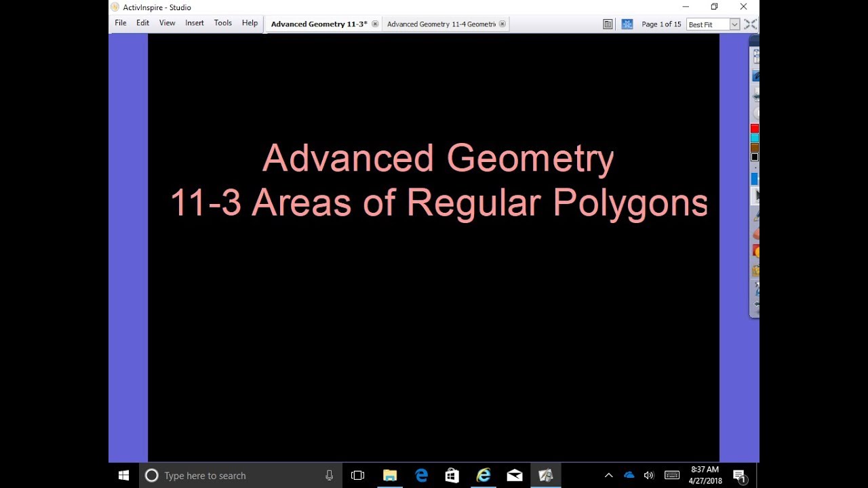Expand the hidden system tray icons

609,476
